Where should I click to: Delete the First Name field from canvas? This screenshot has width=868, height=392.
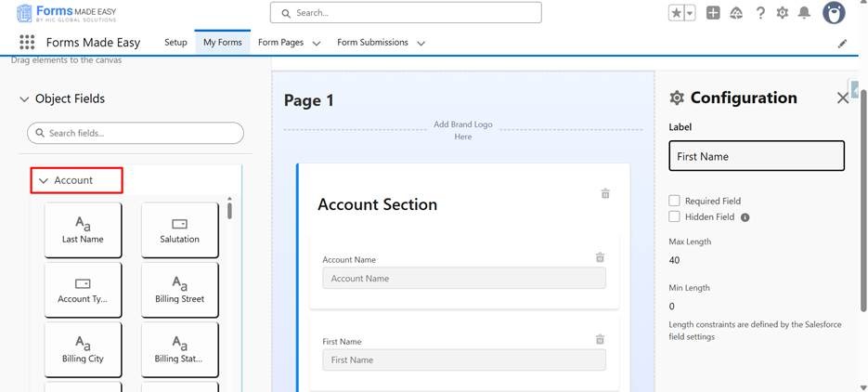[600, 339]
